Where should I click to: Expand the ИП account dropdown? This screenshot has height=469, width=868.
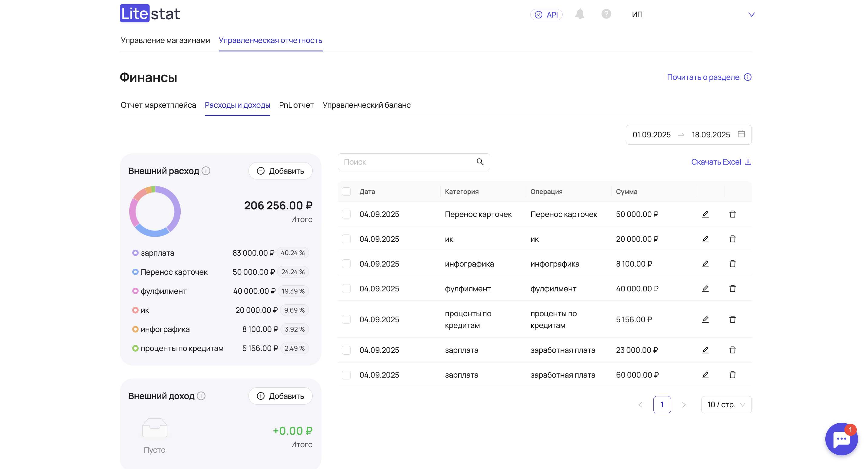coord(751,15)
